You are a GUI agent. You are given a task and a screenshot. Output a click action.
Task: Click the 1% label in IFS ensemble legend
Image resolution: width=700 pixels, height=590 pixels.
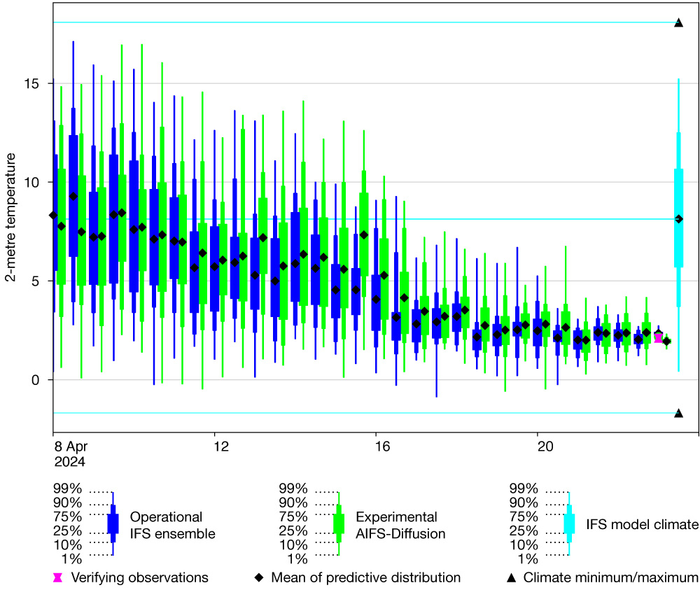(x=72, y=559)
